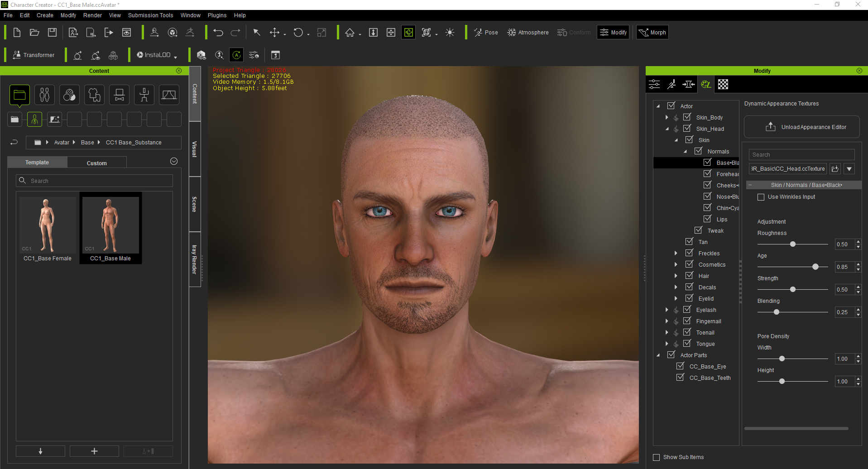This screenshot has width=868, height=469.
Task: Open the InstaLOD dropdown
Action: [157, 55]
